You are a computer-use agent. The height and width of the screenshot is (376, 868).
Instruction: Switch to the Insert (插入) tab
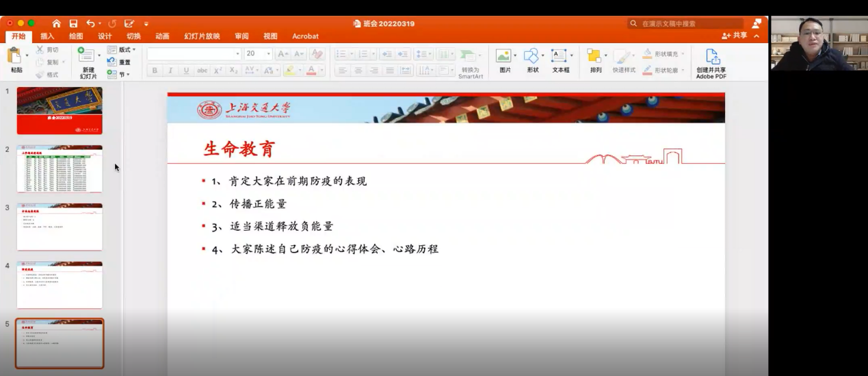(47, 36)
